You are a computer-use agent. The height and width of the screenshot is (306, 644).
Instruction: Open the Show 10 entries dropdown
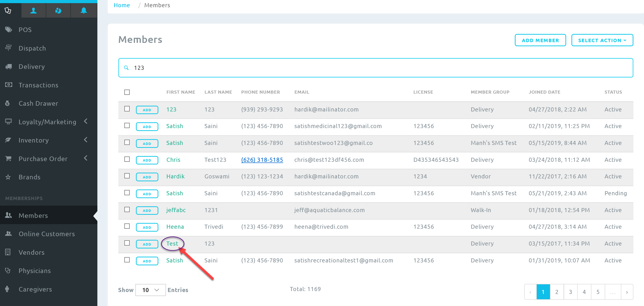click(x=150, y=290)
